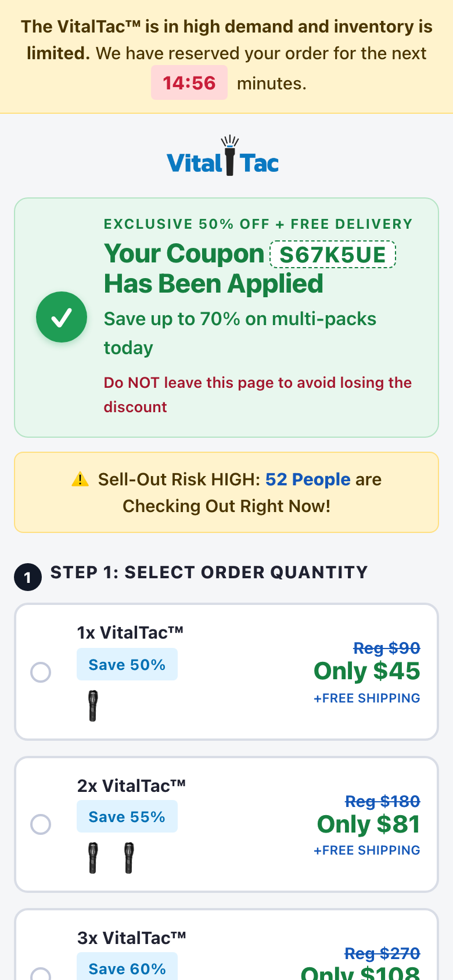Click the Reg $180 strikethrough price
Image resolution: width=453 pixels, height=980 pixels.
[x=383, y=801]
